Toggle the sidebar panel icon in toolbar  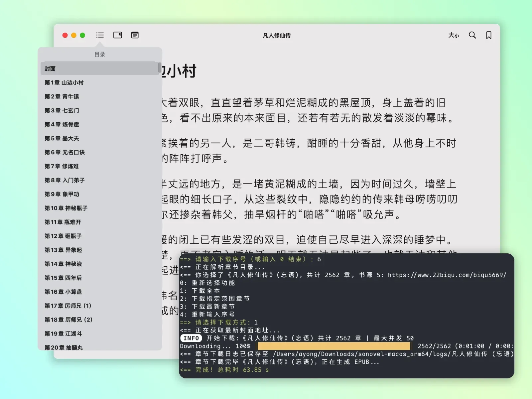[x=118, y=35]
